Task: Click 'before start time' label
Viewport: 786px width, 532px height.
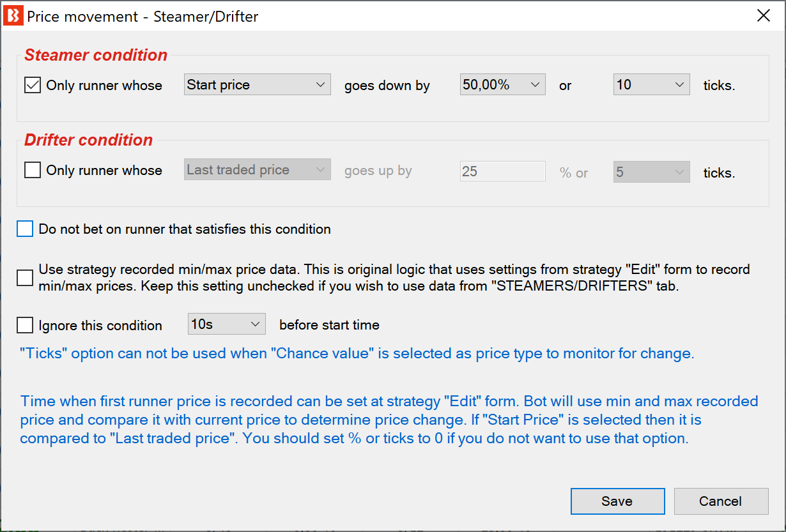Action: tap(329, 325)
